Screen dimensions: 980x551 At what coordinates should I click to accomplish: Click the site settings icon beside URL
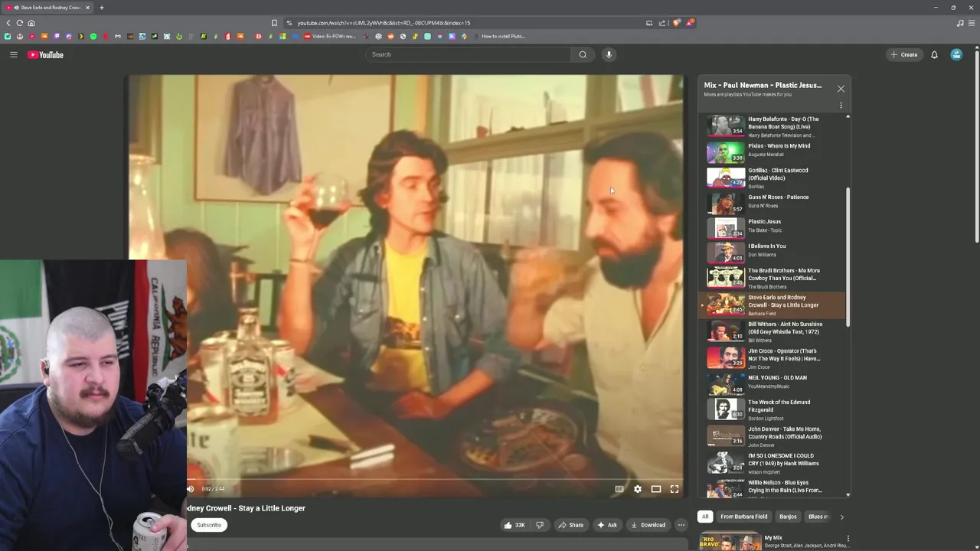coord(289,23)
